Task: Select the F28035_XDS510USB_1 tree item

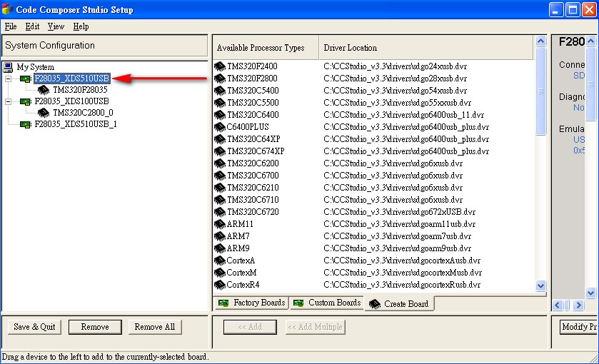Action: pos(76,124)
